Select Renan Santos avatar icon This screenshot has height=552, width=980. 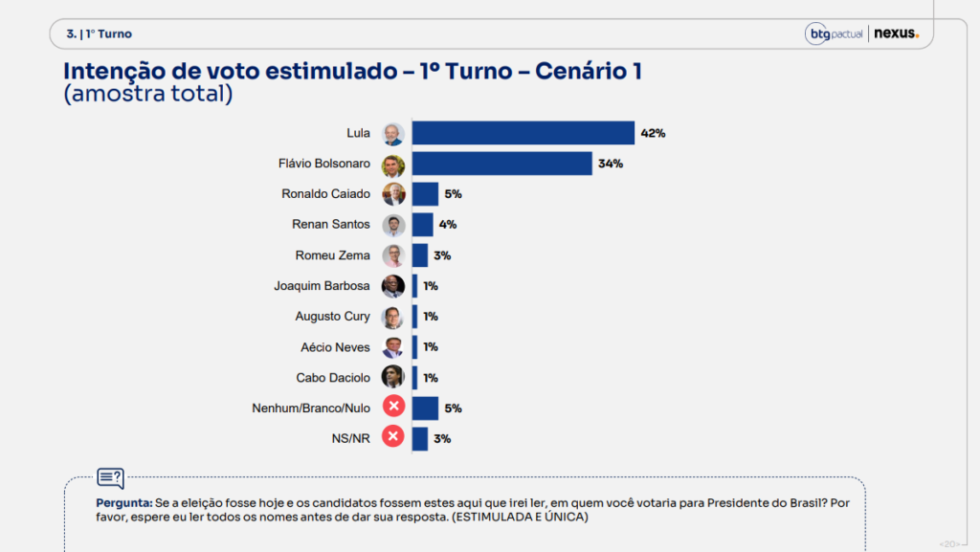393,226
